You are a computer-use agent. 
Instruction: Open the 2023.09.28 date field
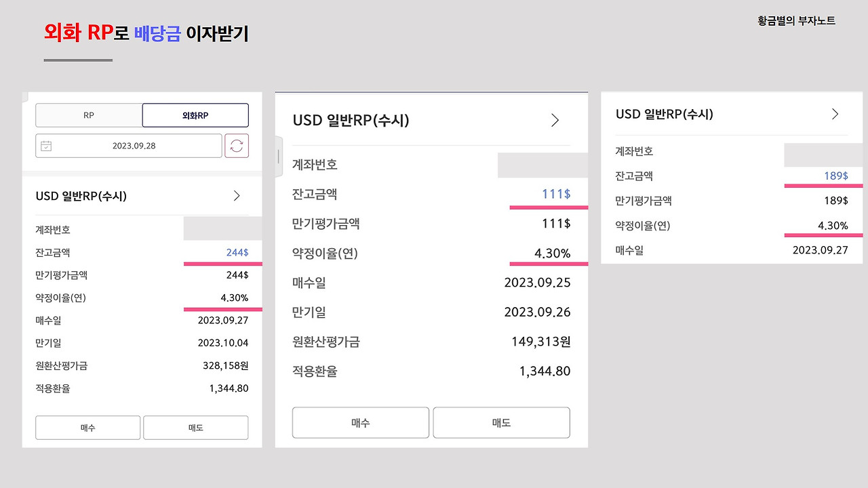[129, 146]
